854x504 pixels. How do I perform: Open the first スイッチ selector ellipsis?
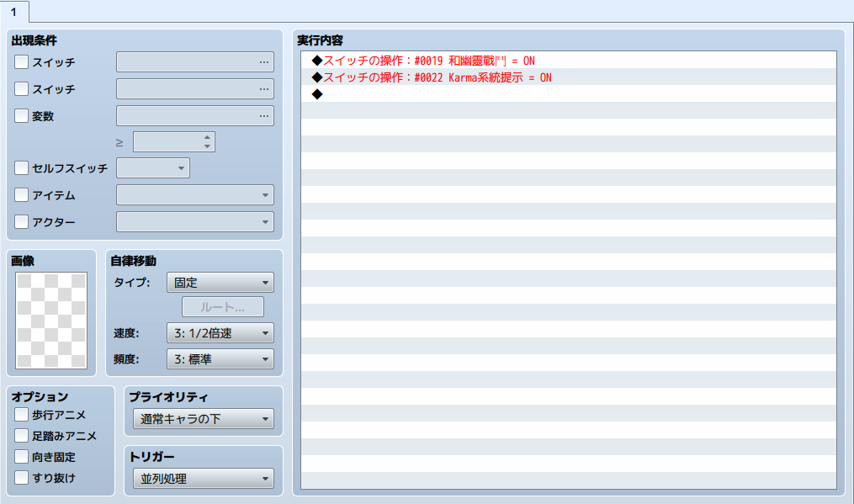[x=264, y=62]
